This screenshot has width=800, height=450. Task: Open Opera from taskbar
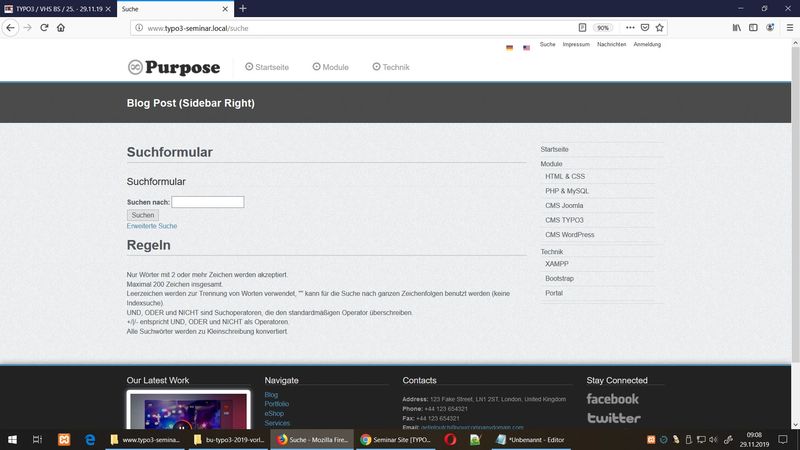[x=450, y=439]
